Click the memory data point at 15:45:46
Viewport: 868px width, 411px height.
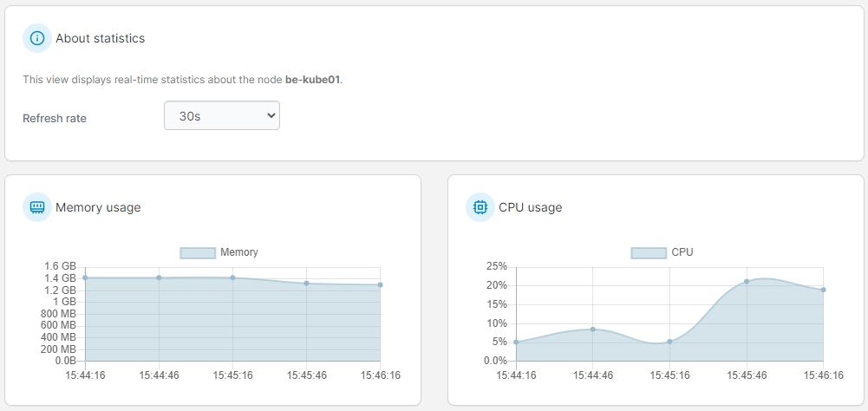[x=306, y=283]
